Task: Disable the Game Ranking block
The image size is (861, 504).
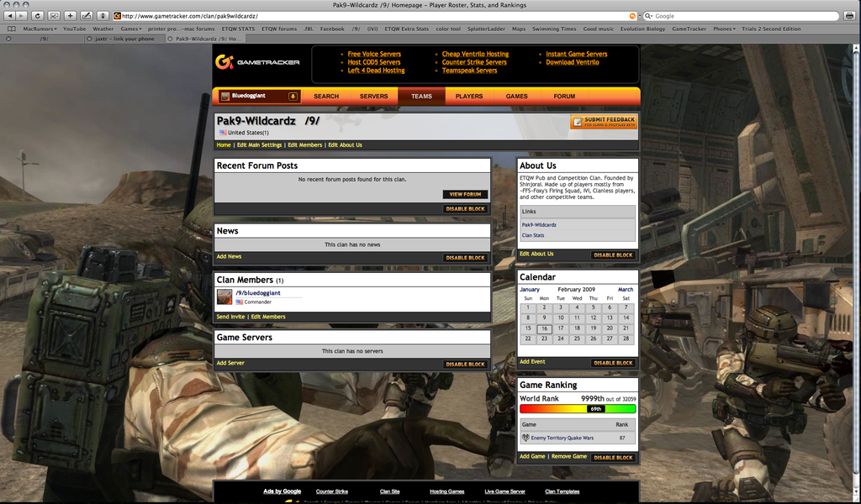Action: [613, 458]
